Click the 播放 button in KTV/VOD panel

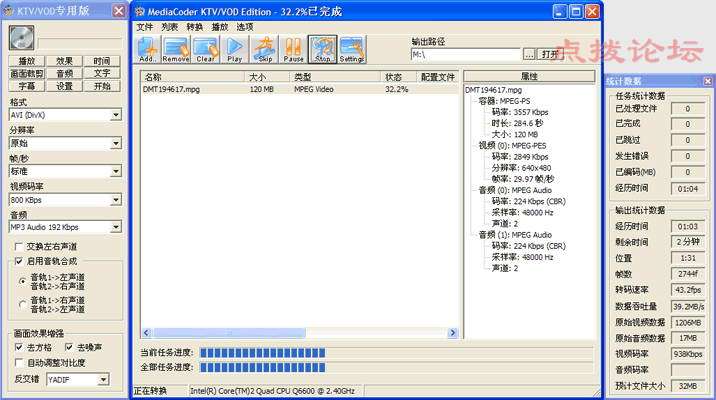pos(26,61)
